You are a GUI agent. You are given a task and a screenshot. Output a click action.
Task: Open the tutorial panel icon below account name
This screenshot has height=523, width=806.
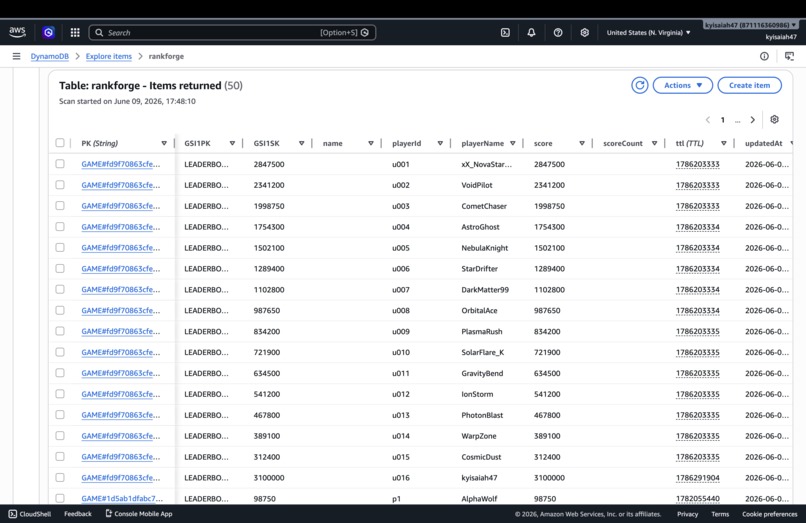[x=789, y=56]
